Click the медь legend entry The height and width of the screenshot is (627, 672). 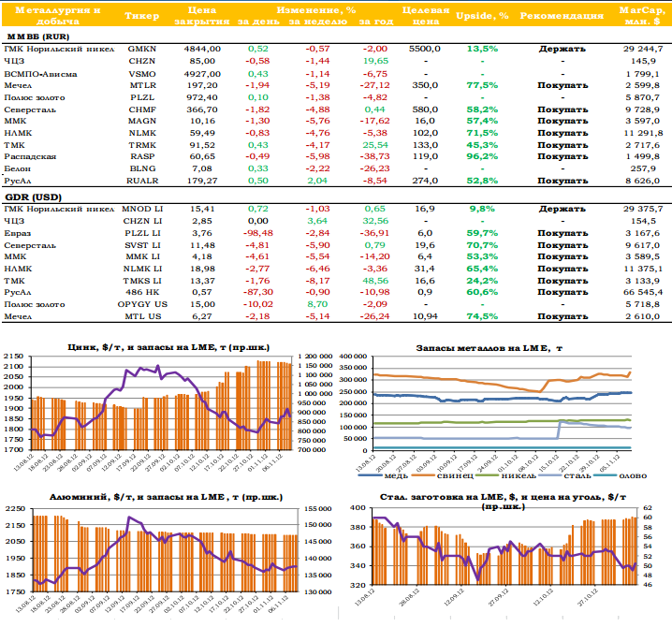pyautogui.click(x=383, y=475)
